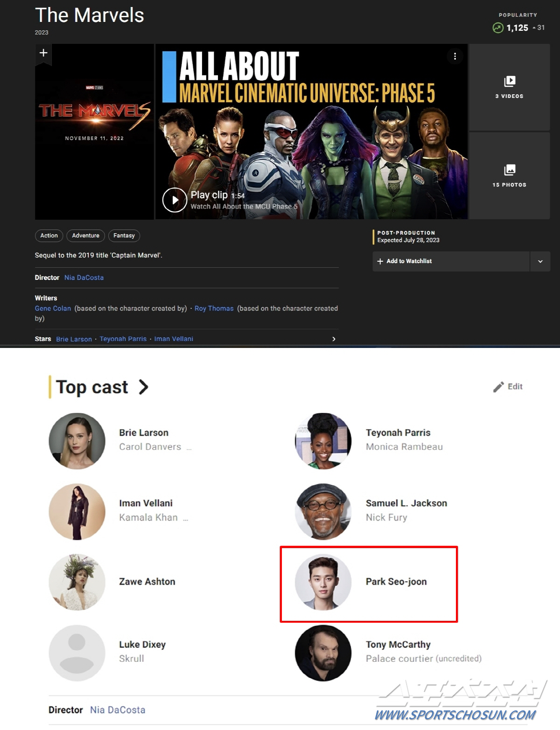Click the popularity trending icon
Image resolution: width=560 pixels, height=730 pixels.
(x=498, y=28)
